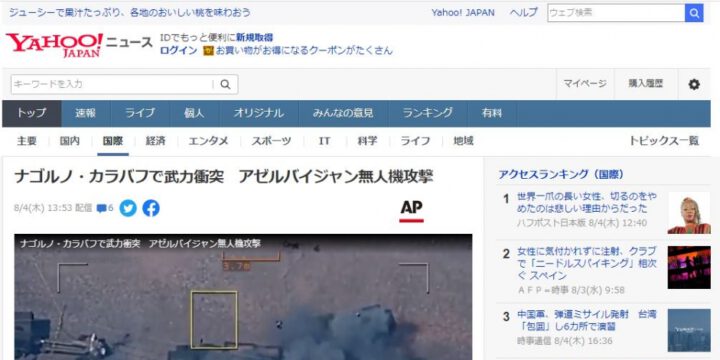Open 購入履歴 button
720x360 pixels.
pyautogui.click(x=646, y=84)
